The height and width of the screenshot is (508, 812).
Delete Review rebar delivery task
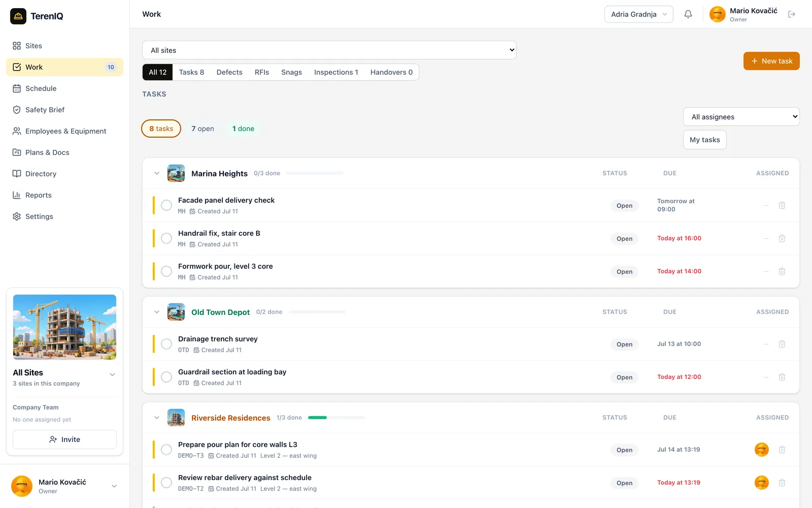(782, 483)
